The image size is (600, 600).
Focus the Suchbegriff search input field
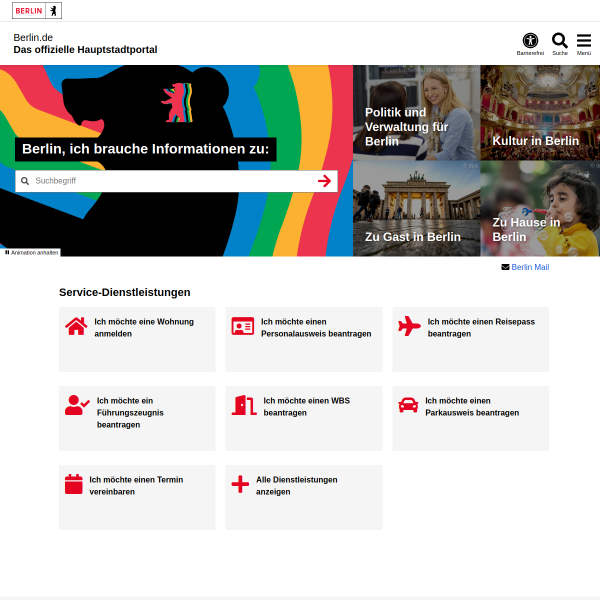(x=176, y=181)
